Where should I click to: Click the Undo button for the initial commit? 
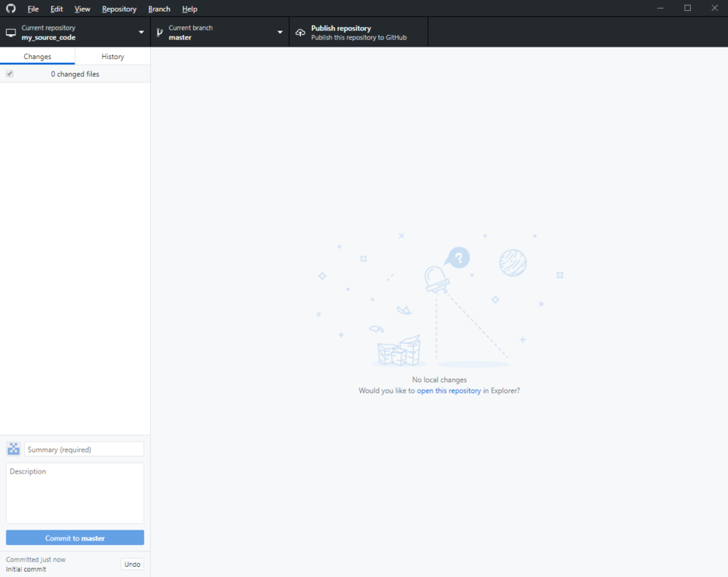coord(131,564)
